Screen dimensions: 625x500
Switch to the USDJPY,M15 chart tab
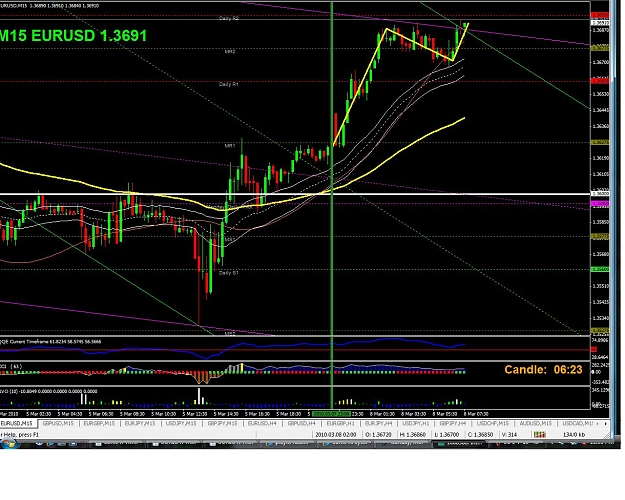(x=181, y=423)
